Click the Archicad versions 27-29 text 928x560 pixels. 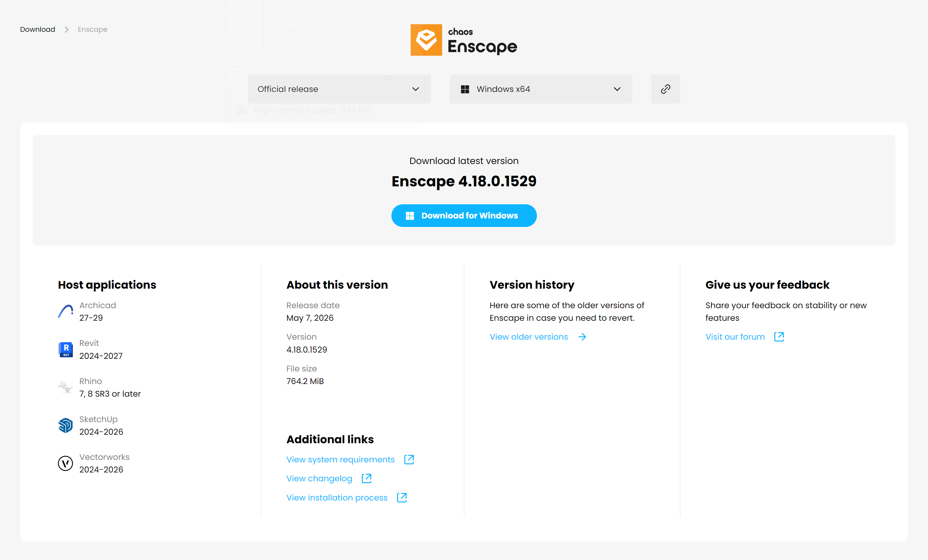pyautogui.click(x=91, y=318)
